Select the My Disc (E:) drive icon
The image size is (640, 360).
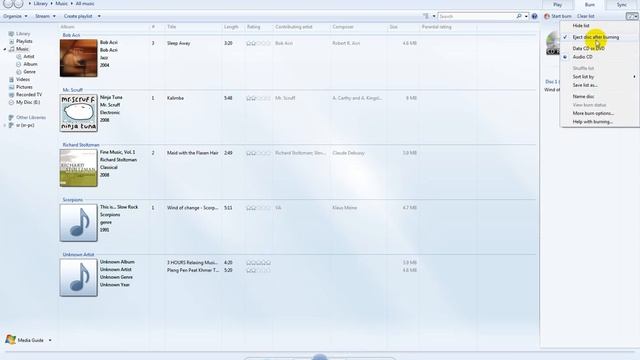[x=11, y=102]
